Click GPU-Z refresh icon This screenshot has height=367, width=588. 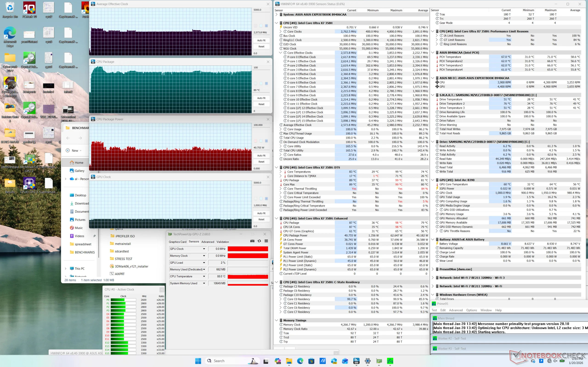coord(259,241)
